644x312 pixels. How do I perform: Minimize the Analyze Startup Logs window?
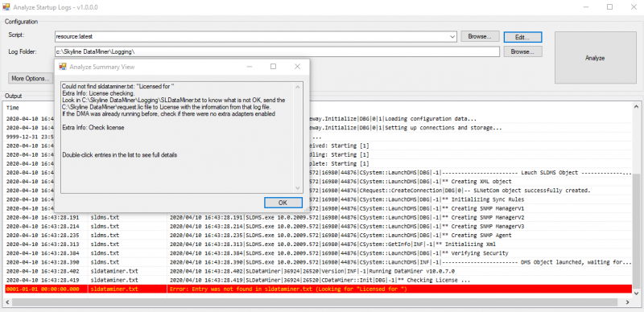point(587,7)
